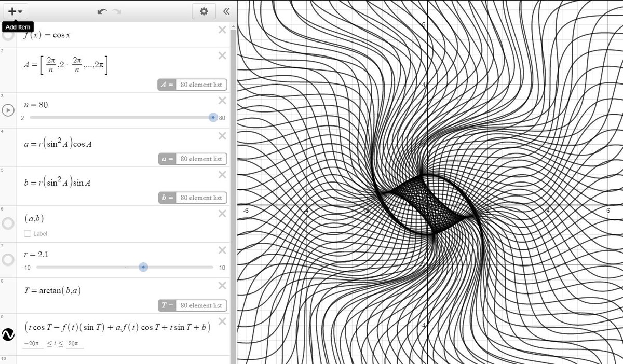Delete the T = arctan(b,a) expression

[222, 285]
